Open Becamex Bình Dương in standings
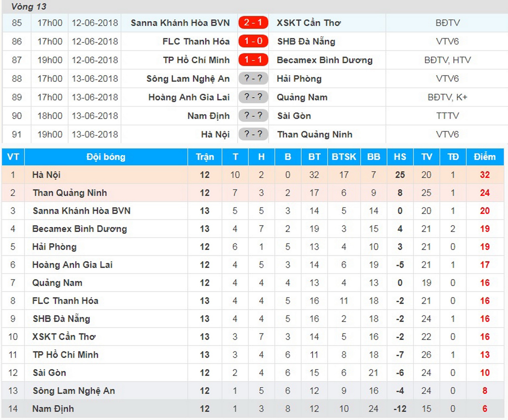The image size is (508, 420). (80, 229)
